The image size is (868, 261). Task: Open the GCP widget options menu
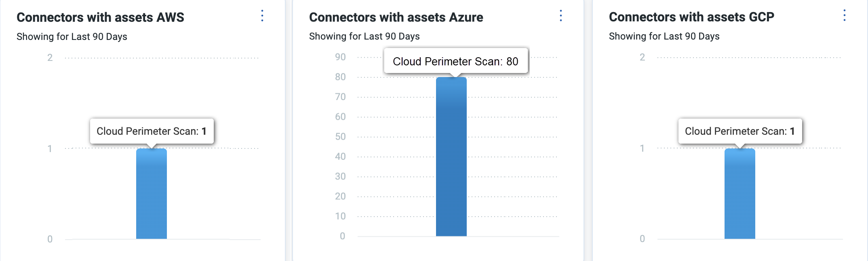(x=844, y=15)
